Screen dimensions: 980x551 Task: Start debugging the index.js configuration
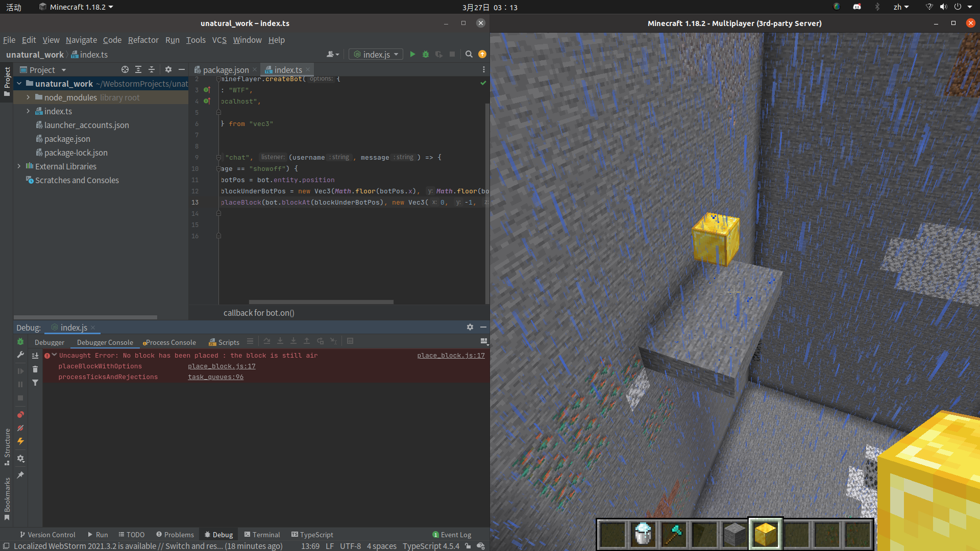(x=425, y=54)
